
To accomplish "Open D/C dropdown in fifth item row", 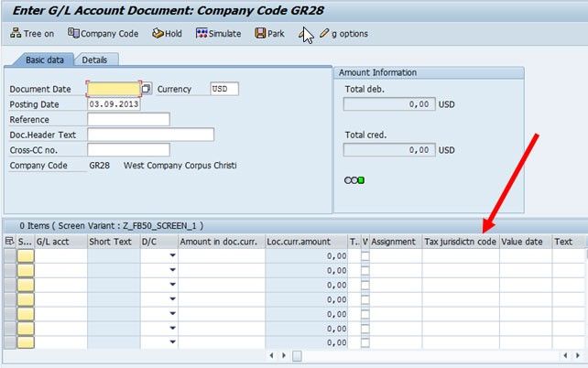I will click(172, 313).
